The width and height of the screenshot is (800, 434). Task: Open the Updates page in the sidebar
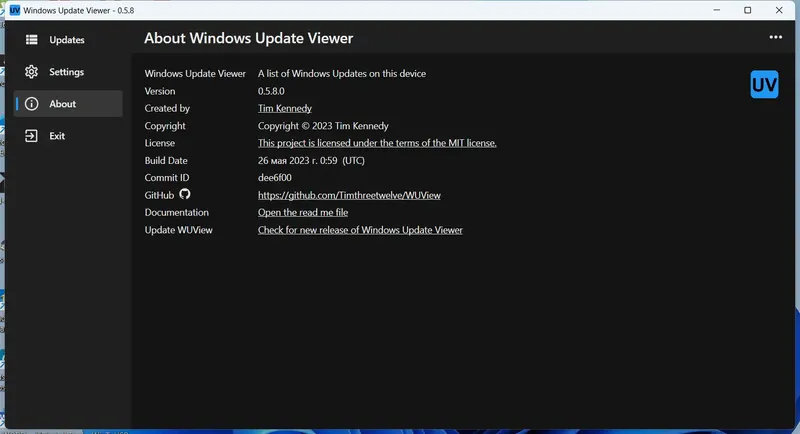(x=68, y=40)
